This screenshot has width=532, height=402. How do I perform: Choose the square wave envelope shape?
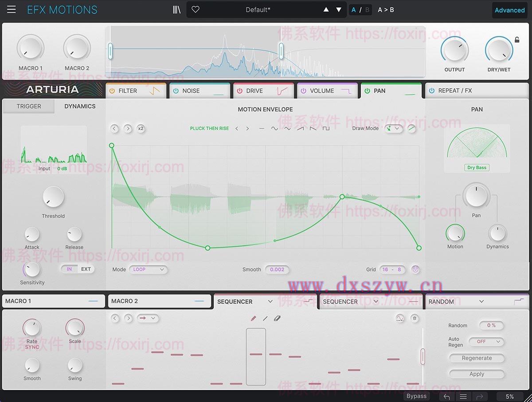coord(326,129)
